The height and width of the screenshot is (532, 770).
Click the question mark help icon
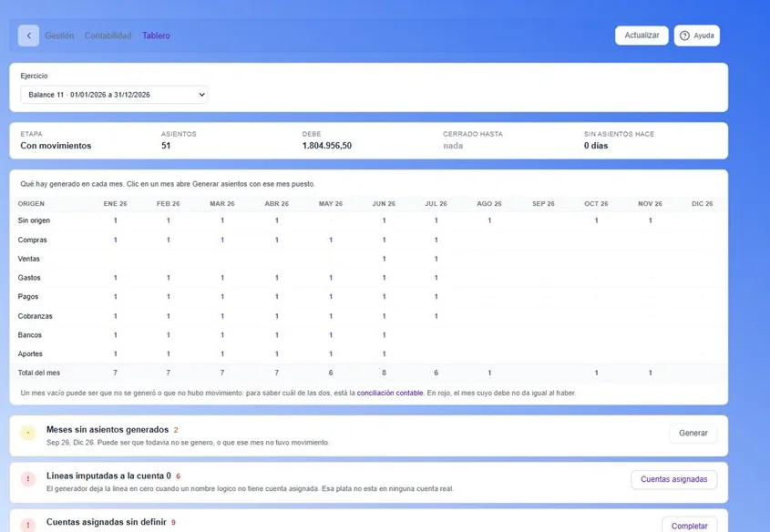pyautogui.click(x=684, y=36)
